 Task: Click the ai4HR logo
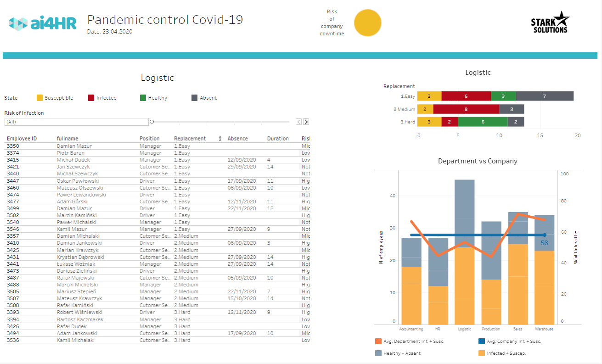[42, 24]
